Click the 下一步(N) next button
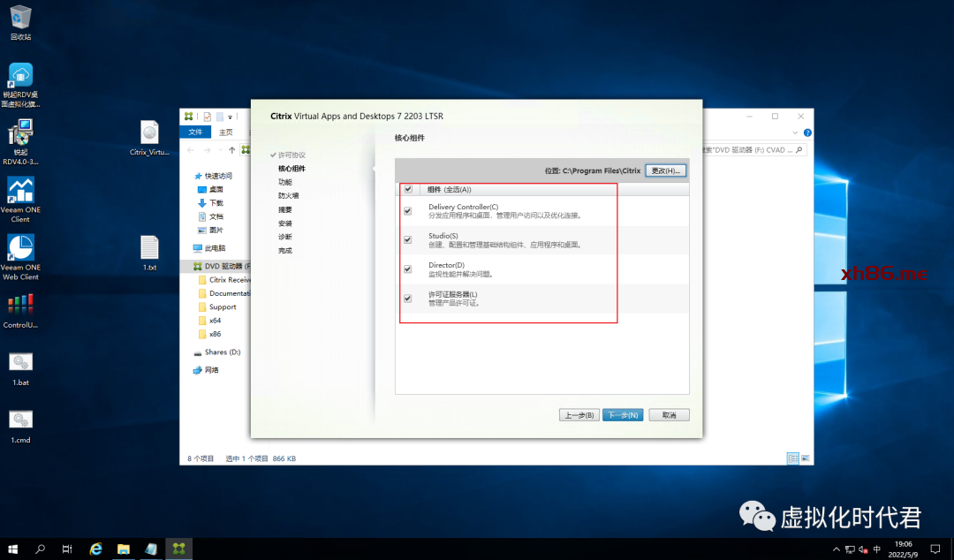Screen dimensions: 954x560 [623, 415]
